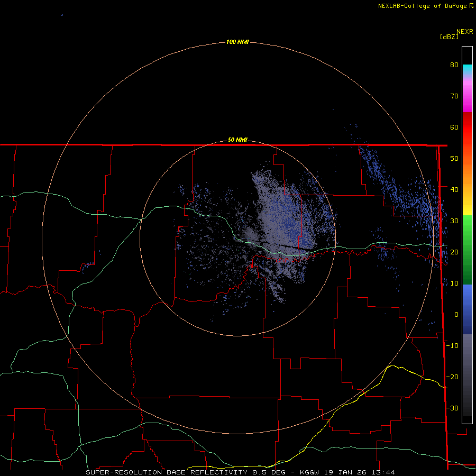Click the -30 value on the dBZ scale
The height and width of the screenshot is (476, 476).
tap(452, 408)
